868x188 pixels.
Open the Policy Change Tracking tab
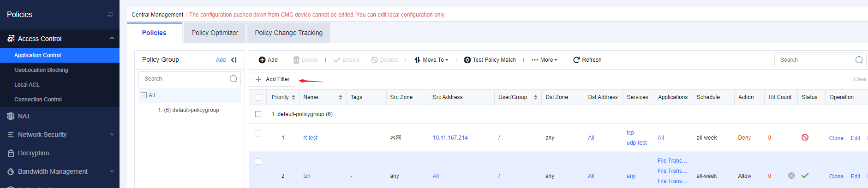(288, 33)
